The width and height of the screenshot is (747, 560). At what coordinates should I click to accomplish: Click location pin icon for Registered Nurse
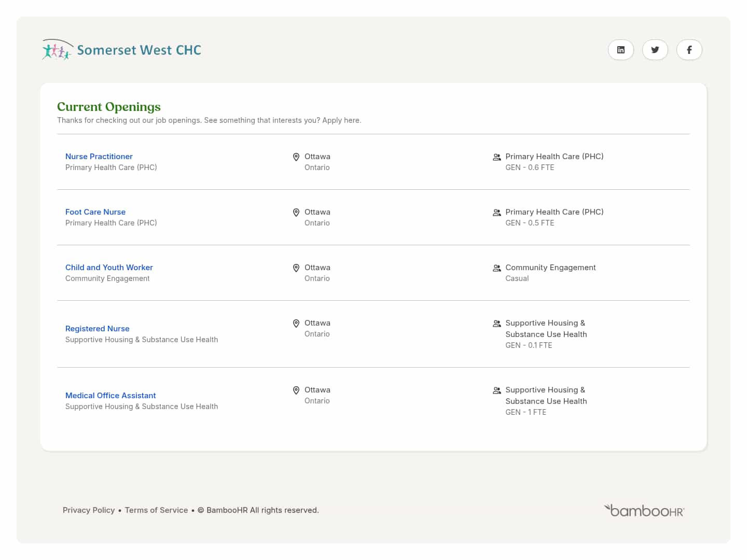pos(296,324)
